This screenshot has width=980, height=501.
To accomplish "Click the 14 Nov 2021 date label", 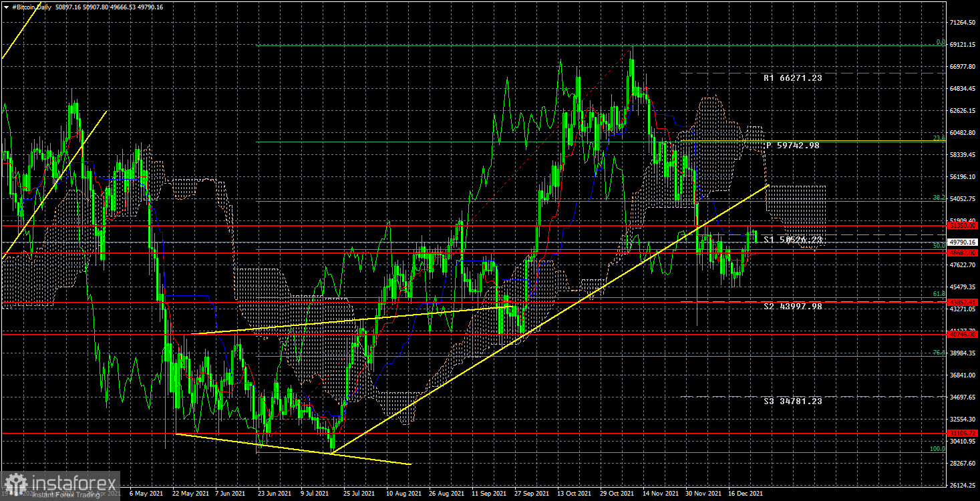I will point(662,493).
